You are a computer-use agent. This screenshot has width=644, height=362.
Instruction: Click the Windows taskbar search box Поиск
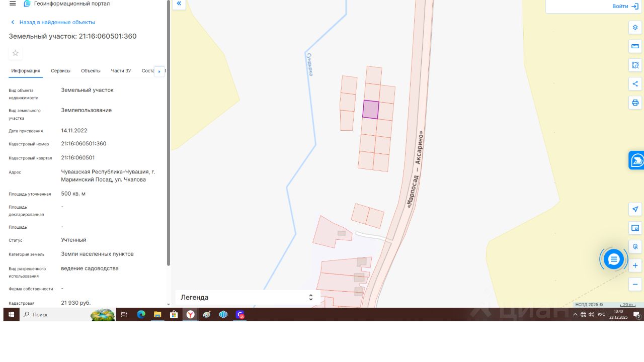68,315
